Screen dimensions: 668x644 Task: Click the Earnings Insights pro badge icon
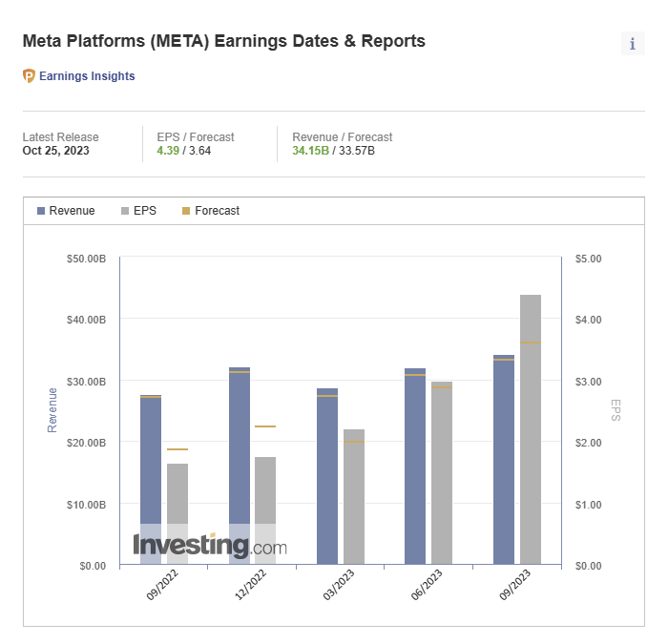point(29,75)
